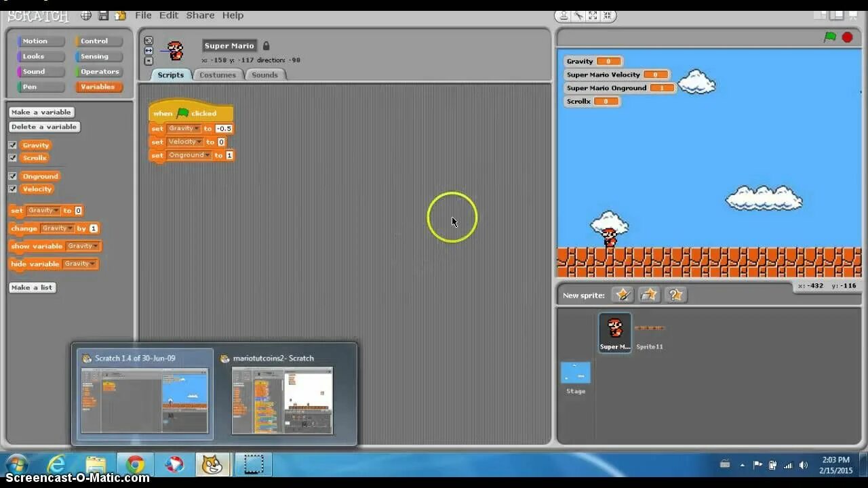
Task: Click the Super Mario sprite name field
Action: 229,46
